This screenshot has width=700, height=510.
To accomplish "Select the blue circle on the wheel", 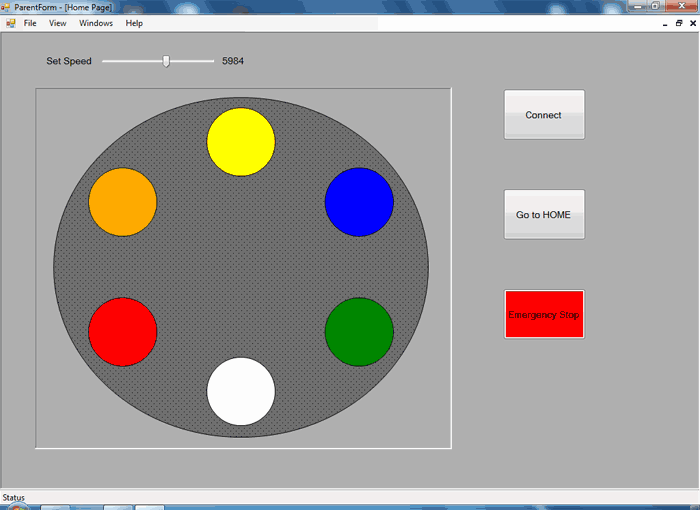I will tap(359, 202).
